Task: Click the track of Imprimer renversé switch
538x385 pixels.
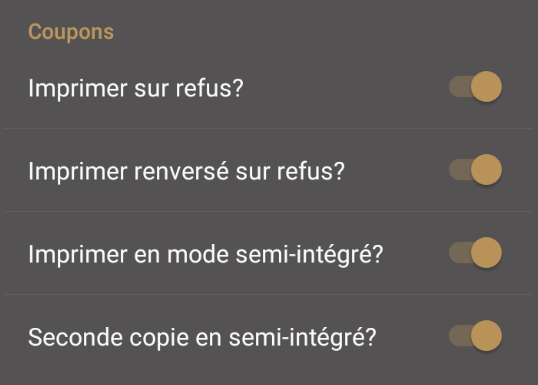Action: click(x=460, y=170)
